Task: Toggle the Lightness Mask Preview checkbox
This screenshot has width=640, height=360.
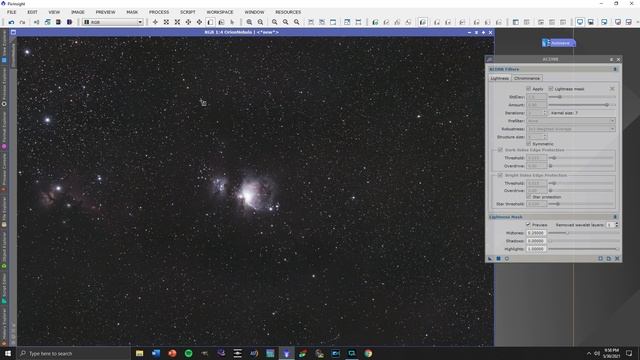Action: tap(528, 224)
